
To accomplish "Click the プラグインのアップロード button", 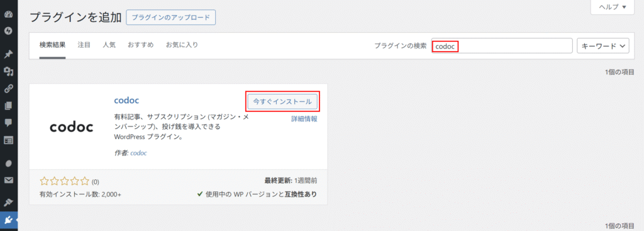I will click(171, 18).
